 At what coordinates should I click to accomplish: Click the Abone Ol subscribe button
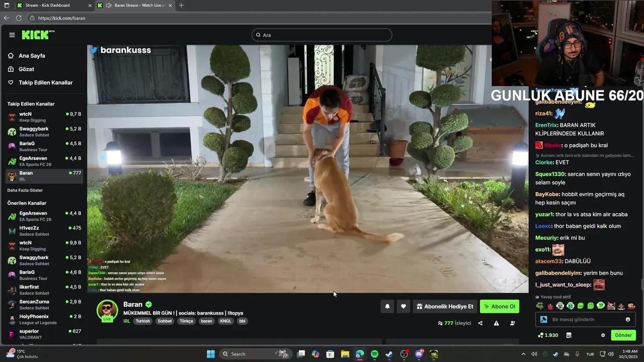(499, 306)
